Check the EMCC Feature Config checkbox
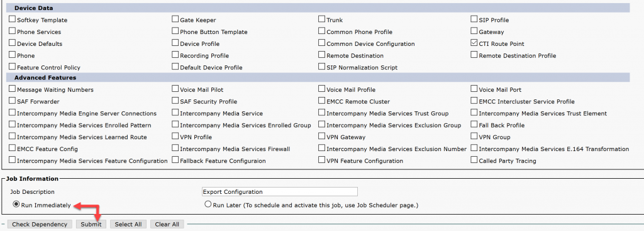This screenshot has width=644, height=231. [13, 148]
